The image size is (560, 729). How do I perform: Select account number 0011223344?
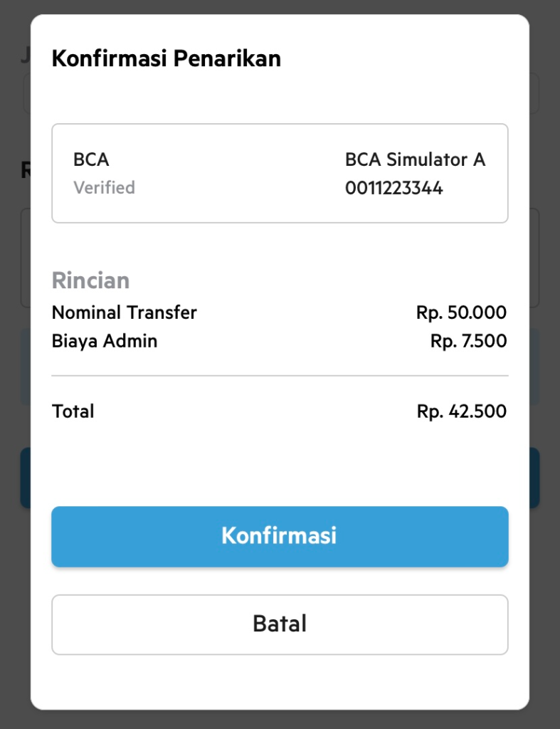pos(393,189)
